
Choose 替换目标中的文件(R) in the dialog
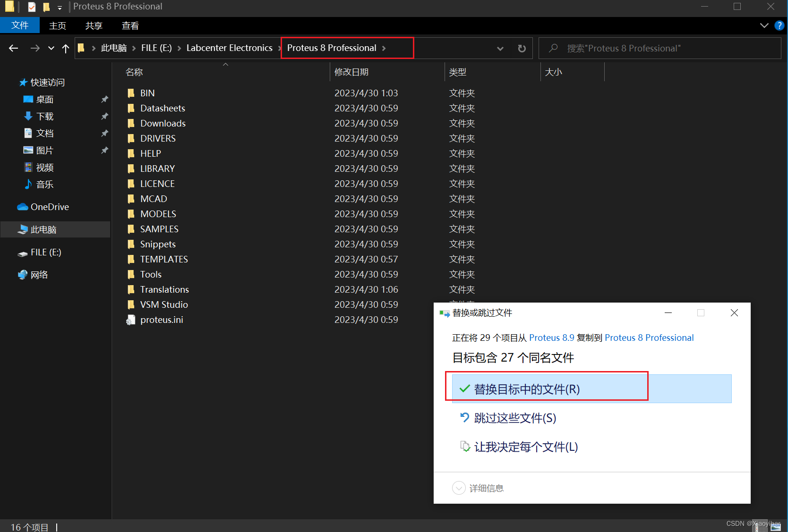click(591, 388)
